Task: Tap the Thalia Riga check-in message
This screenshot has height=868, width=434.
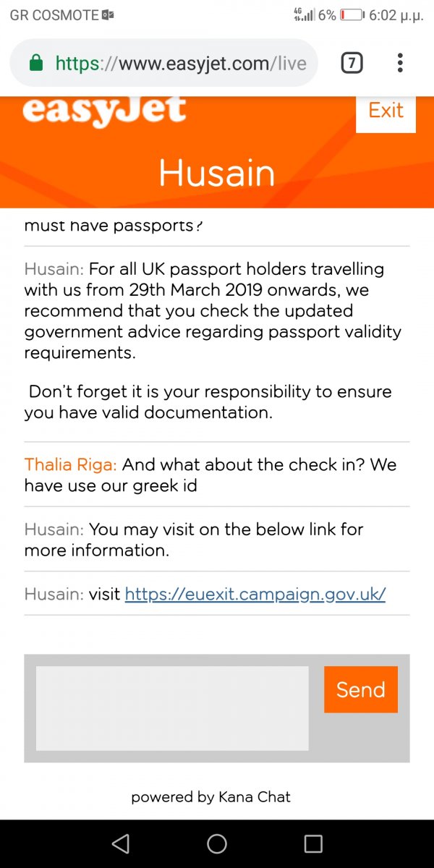Action: [x=210, y=475]
